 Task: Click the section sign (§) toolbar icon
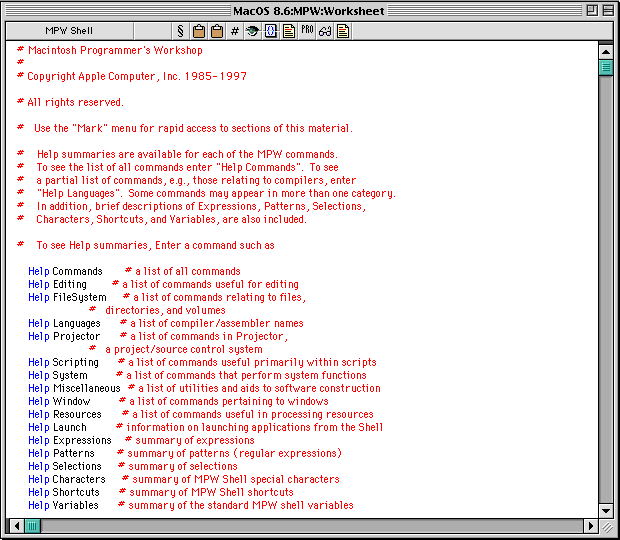[x=180, y=31]
